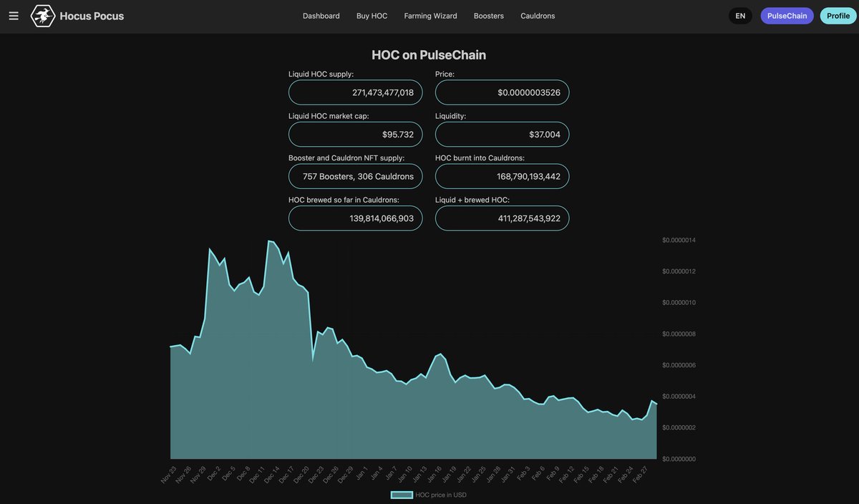
Task: Click the $0.0000012 y-axis label
Action: click(679, 271)
